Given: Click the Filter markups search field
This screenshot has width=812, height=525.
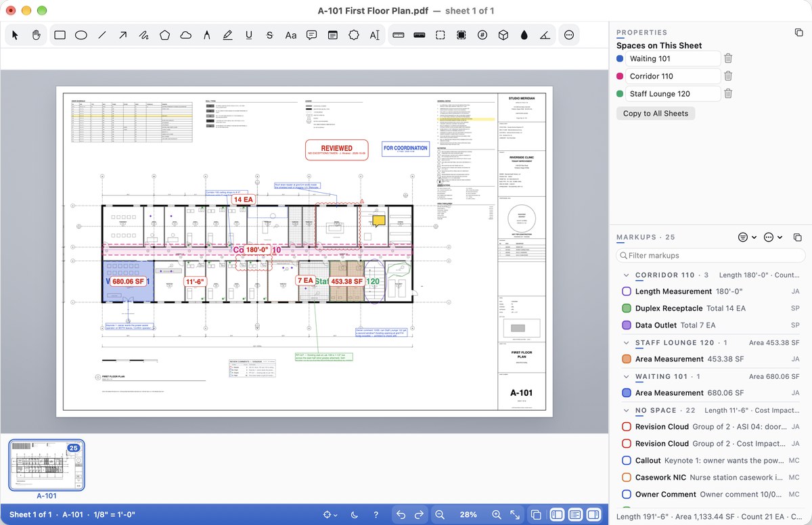Looking at the screenshot, I should [x=710, y=255].
